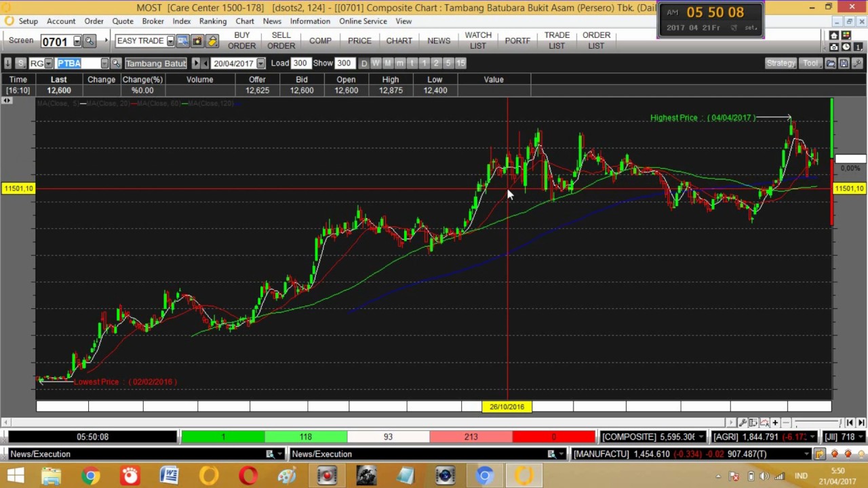Viewport: 868px width, 488px height.
Task: Open the colored grid layout icon
Action: click(846, 36)
